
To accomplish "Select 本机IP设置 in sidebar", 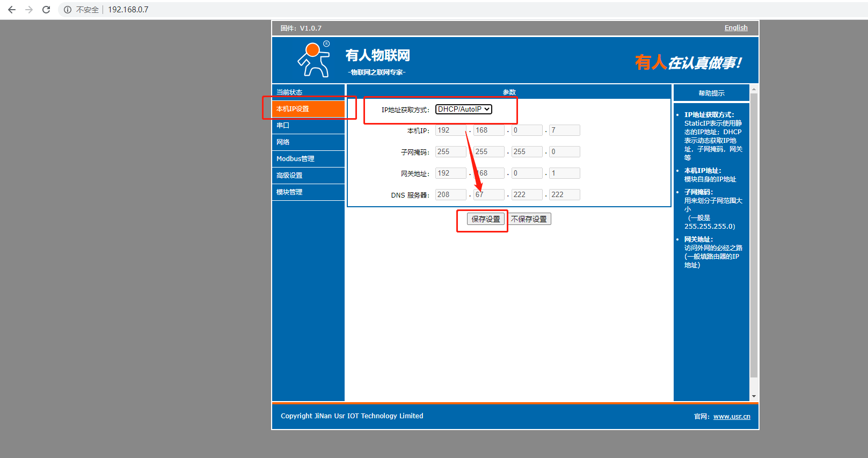I will coord(293,109).
